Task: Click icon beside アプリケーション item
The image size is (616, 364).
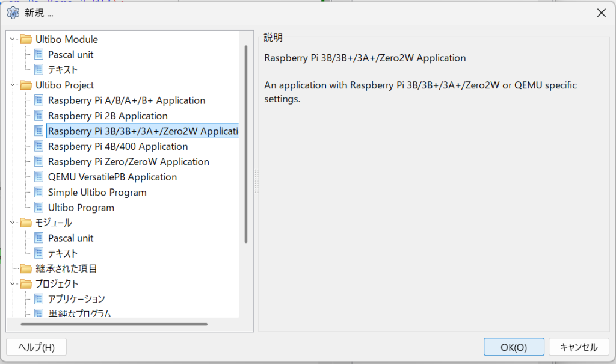Action: (x=39, y=299)
